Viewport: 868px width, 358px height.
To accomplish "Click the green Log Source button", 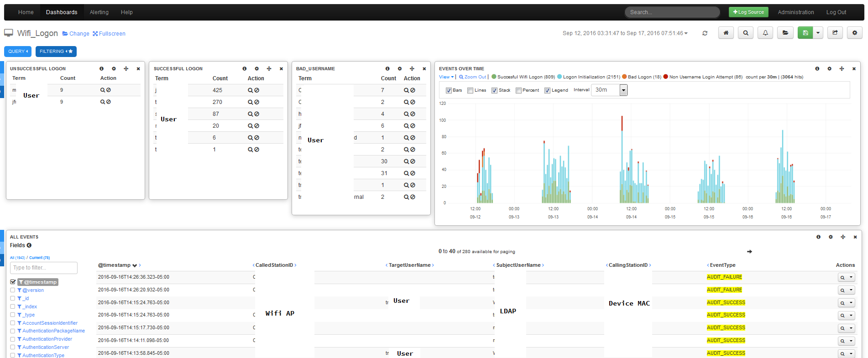I will point(748,12).
